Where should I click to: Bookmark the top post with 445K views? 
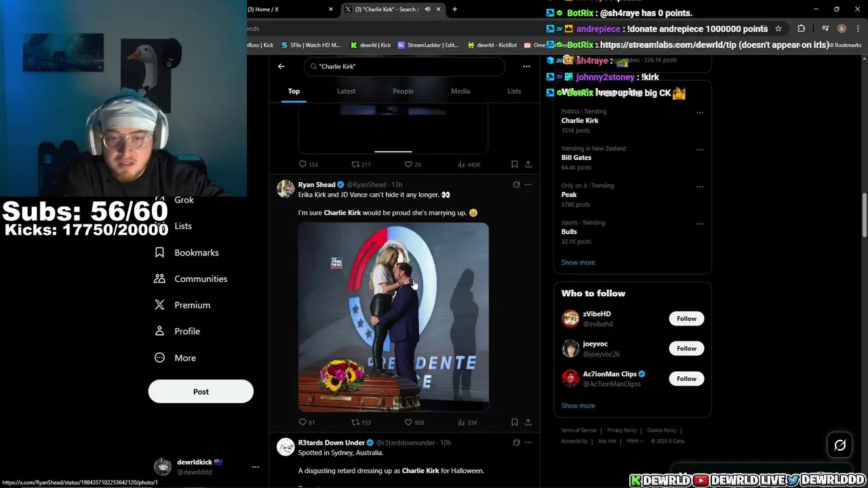pyautogui.click(x=514, y=164)
